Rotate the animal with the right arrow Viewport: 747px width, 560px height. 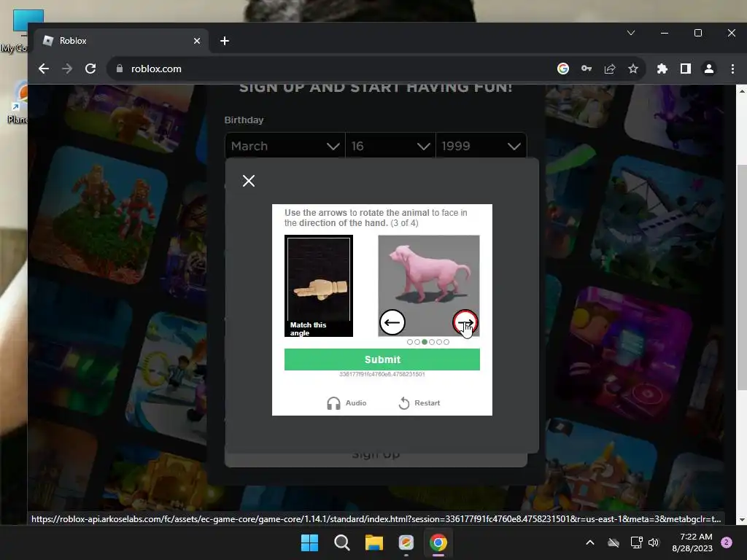coord(465,322)
